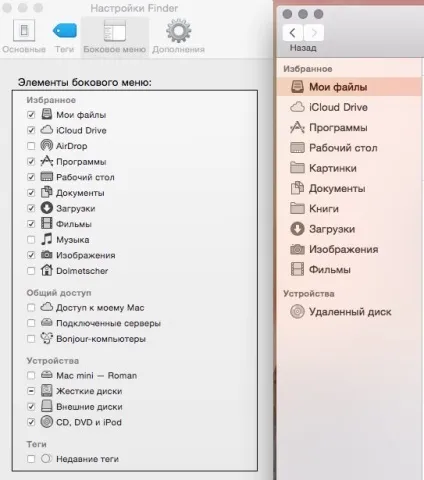Viewport: 424px width, 480px height.
Task: Select Удаленный диск in Finder sidebar
Action: 349,312
